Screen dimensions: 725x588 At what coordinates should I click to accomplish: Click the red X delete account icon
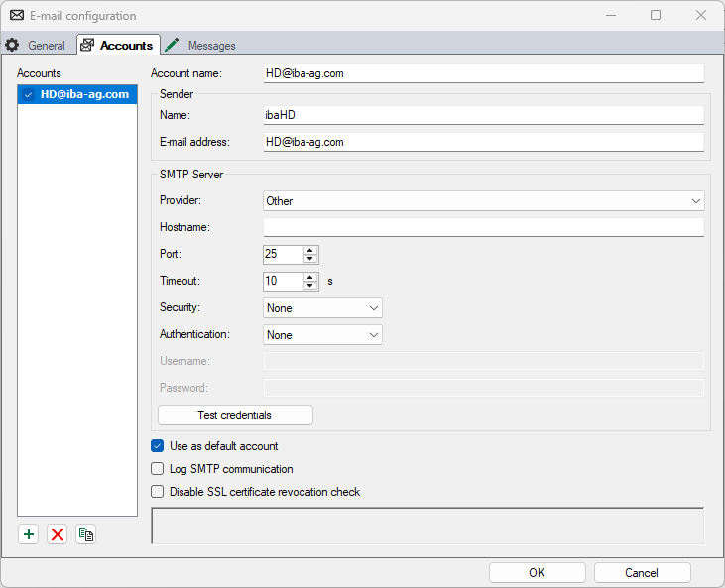58,534
